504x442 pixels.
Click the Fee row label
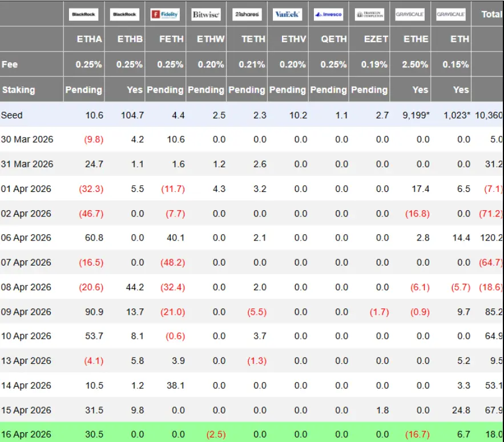pyautogui.click(x=10, y=65)
